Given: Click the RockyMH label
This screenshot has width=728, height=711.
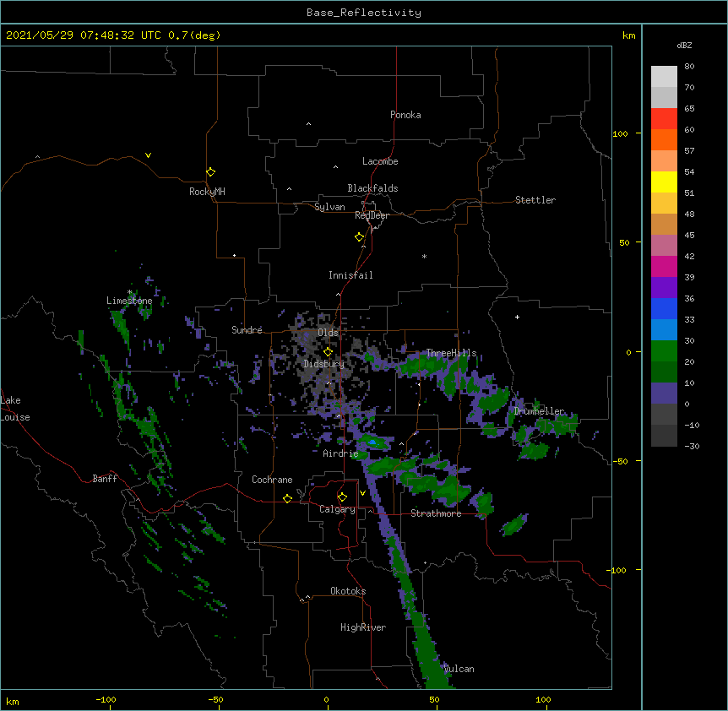Looking at the screenshot, I should (207, 192).
